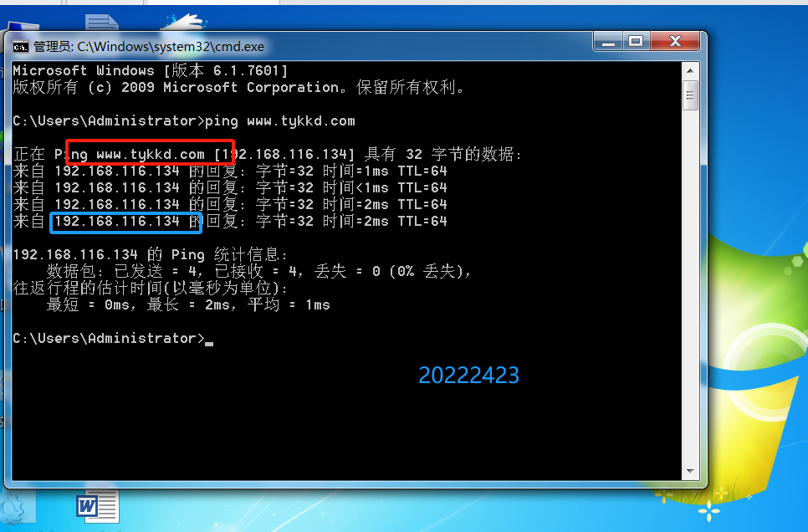The image size is (808, 532).
Task: Click the copyright '2009 Microsoft Corporation' line
Action: 238,87
